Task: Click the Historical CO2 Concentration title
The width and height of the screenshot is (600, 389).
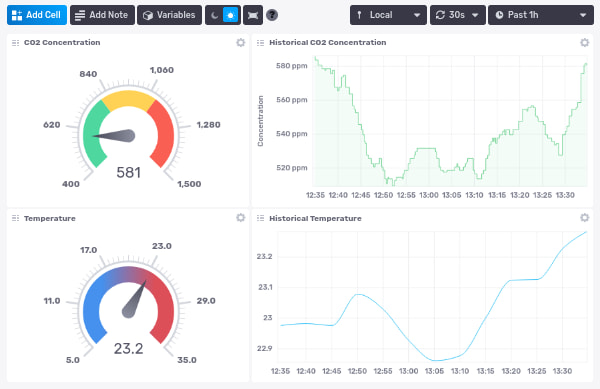Action: [x=328, y=42]
